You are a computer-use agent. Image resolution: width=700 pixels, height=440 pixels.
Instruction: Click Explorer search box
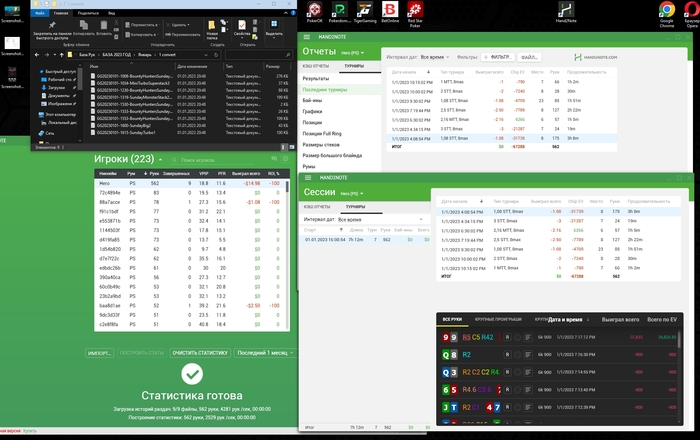[258, 55]
